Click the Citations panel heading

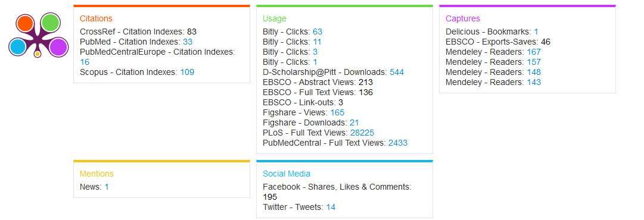tap(96, 18)
